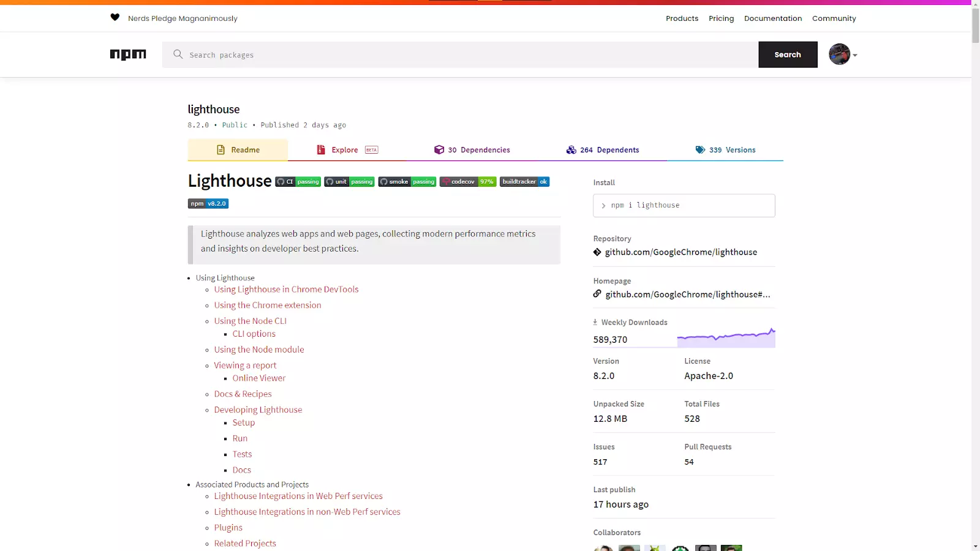Click the Explore red file icon
The width and height of the screenshot is (980, 551).
coord(320,150)
